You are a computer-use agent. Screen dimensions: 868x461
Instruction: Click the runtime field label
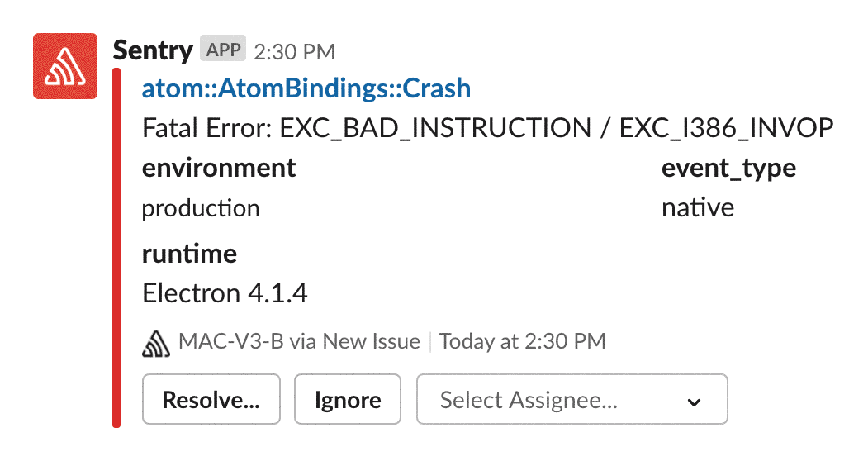pos(189,253)
